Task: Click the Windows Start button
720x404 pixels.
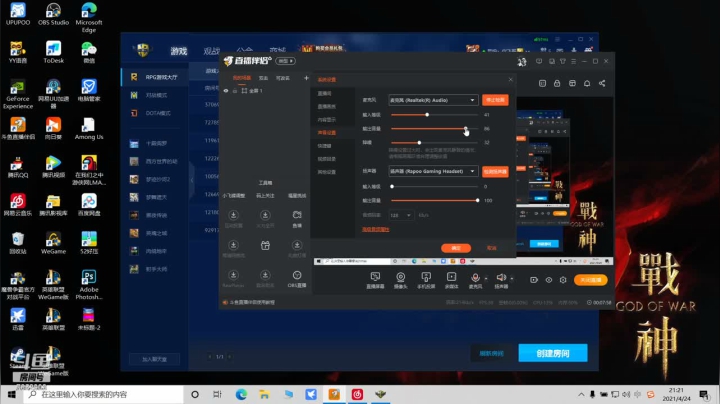Action: point(11,394)
